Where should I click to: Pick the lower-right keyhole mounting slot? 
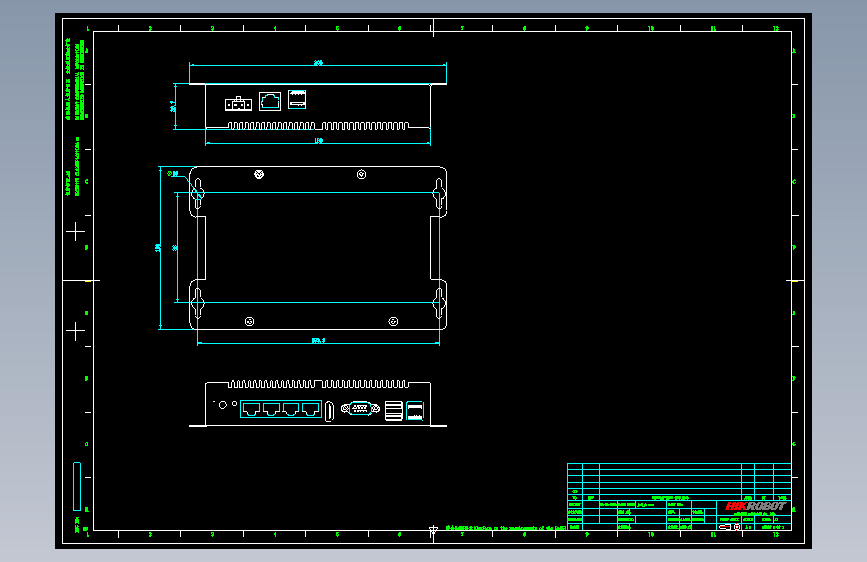[x=438, y=303]
